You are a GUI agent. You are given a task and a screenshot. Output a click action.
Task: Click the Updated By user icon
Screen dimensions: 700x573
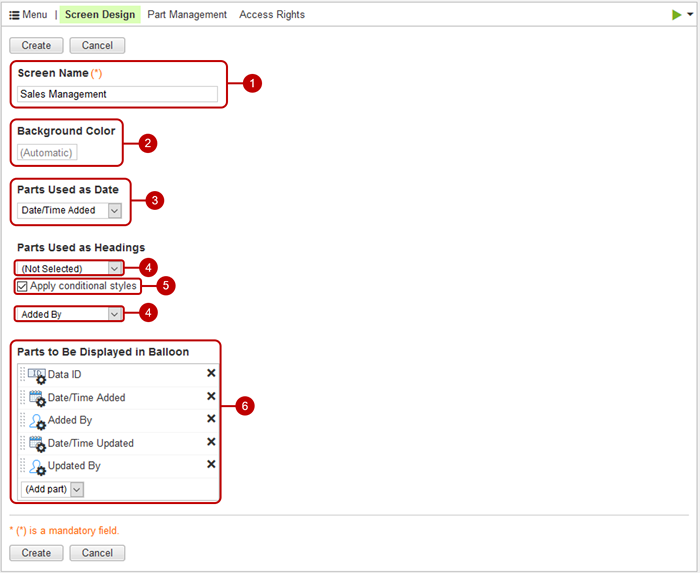pyautogui.click(x=37, y=466)
